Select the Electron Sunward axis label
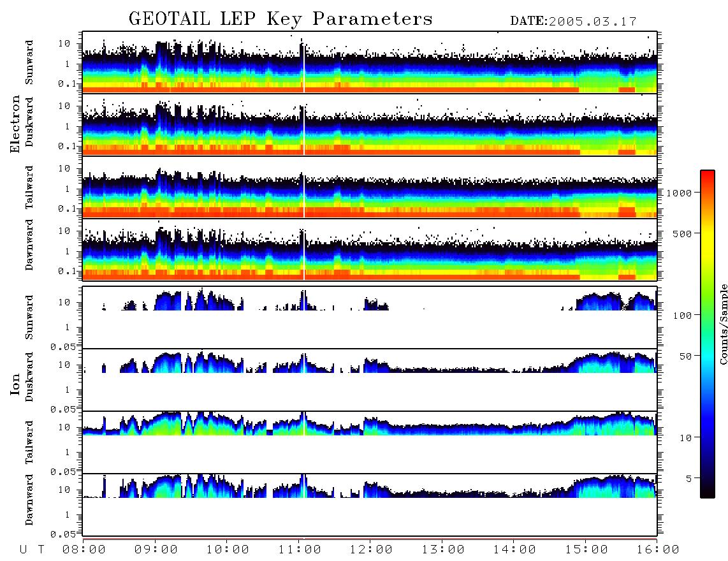The image size is (728, 561). click(29, 62)
